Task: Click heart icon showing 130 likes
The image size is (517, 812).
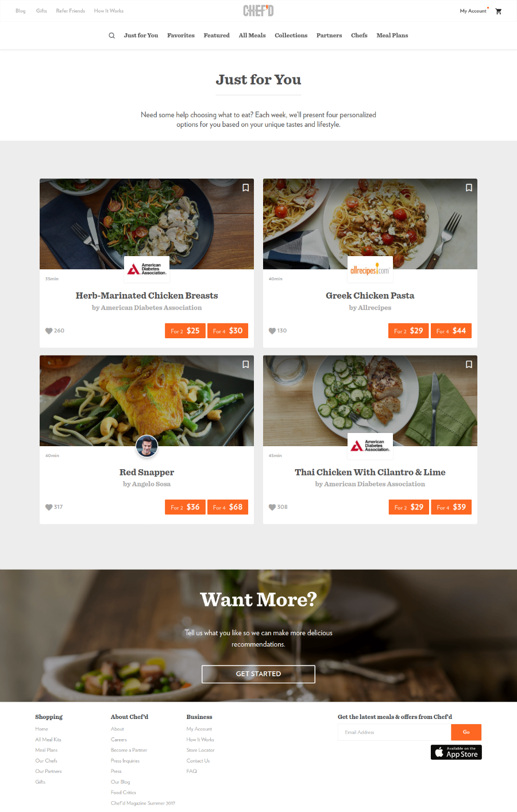Action: click(x=272, y=331)
